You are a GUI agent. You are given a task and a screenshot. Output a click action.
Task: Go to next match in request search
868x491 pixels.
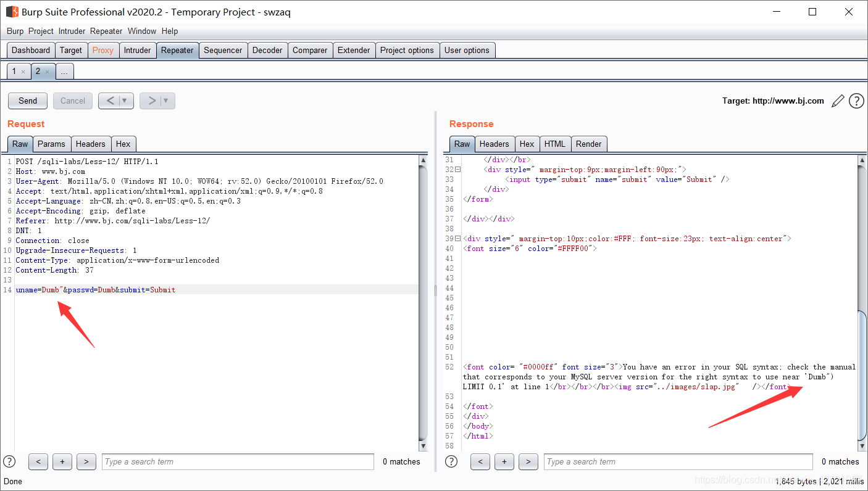86,461
